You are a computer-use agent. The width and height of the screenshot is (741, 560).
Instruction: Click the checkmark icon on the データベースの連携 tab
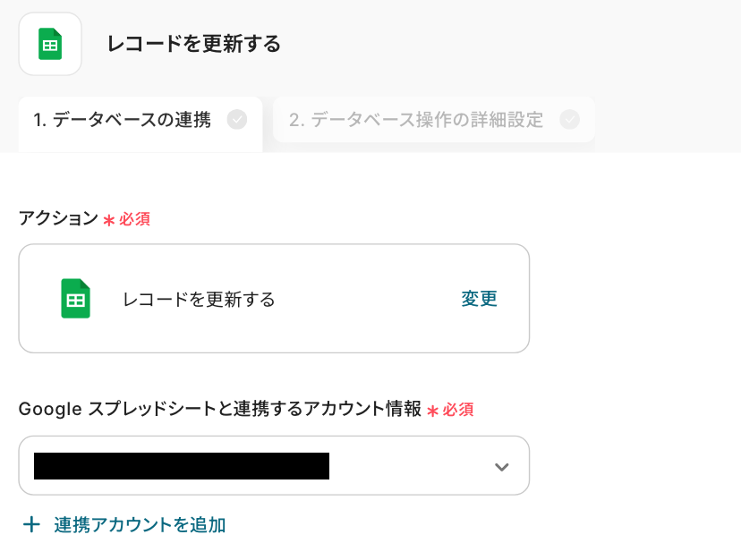click(237, 120)
